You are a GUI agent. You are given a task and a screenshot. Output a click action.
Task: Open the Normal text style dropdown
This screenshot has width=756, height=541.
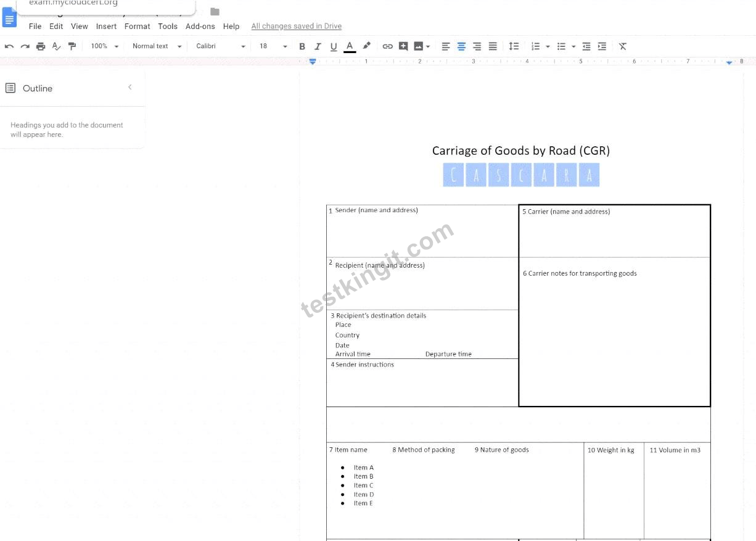[x=157, y=46]
